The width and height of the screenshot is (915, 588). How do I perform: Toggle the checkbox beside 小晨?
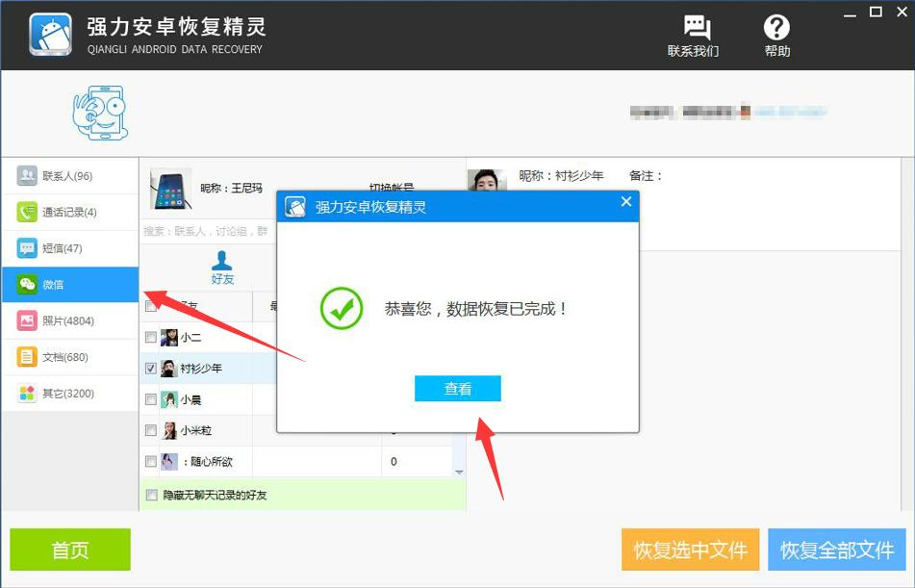coord(150,398)
